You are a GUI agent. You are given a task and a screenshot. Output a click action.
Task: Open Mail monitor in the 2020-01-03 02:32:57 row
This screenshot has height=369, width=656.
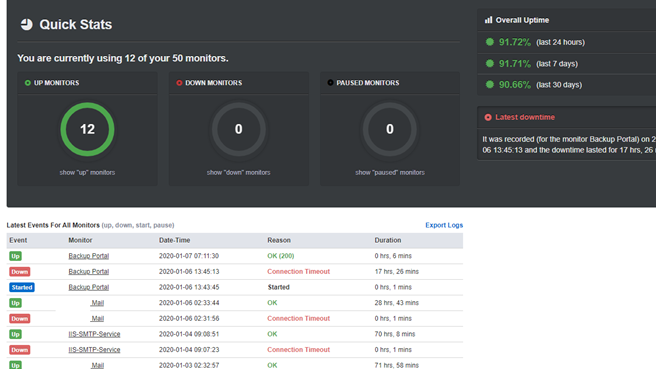(97, 365)
